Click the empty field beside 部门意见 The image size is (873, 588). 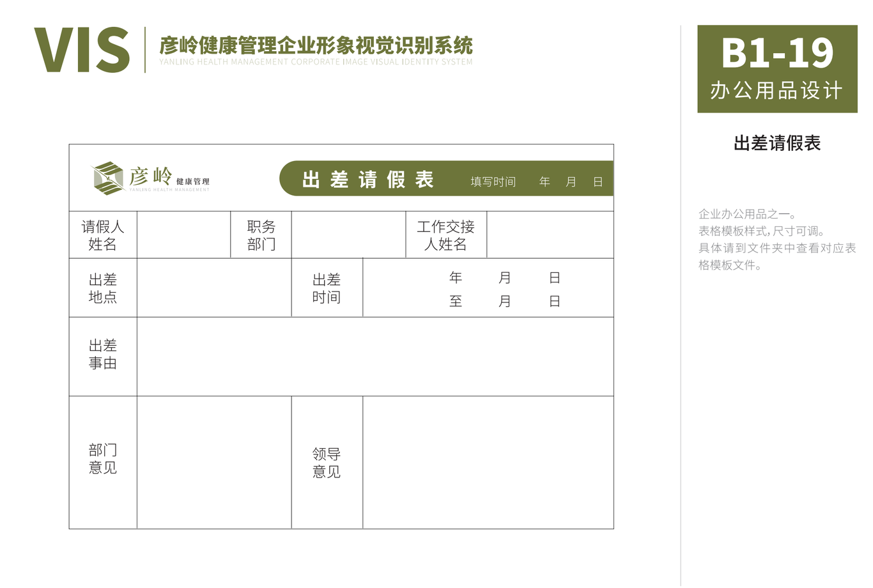[214, 462]
